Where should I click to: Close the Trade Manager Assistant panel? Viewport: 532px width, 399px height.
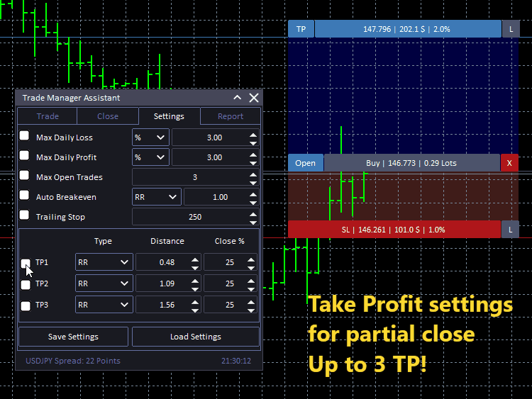[x=254, y=98]
